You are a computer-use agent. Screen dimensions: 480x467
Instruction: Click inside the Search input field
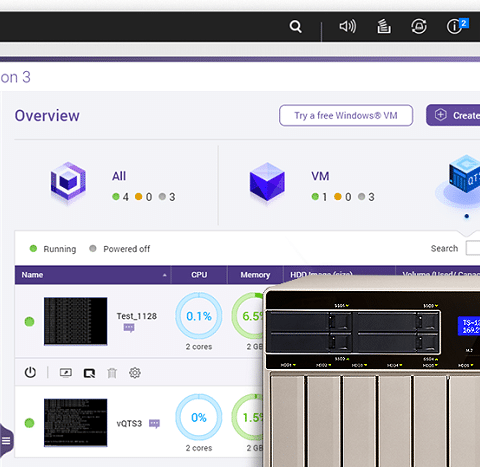[473, 248]
